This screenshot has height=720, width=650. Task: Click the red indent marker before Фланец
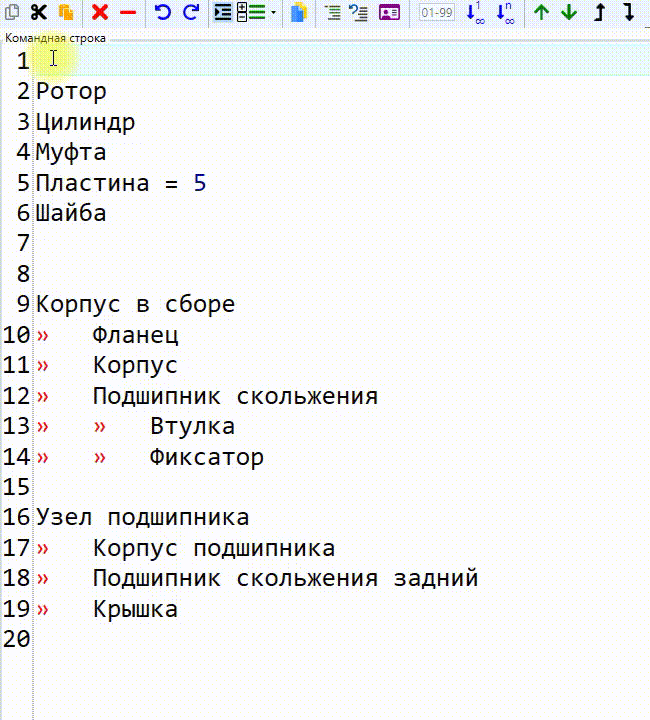(43, 336)
